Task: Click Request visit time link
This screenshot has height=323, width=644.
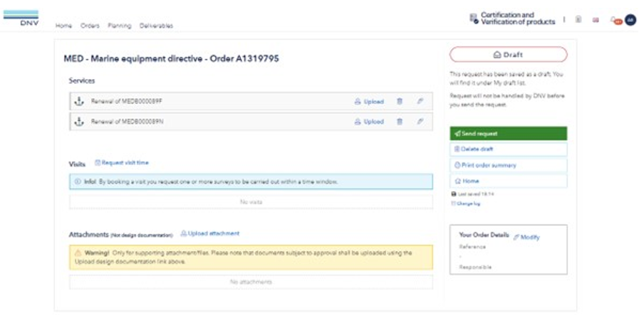Action: [122, 163]
